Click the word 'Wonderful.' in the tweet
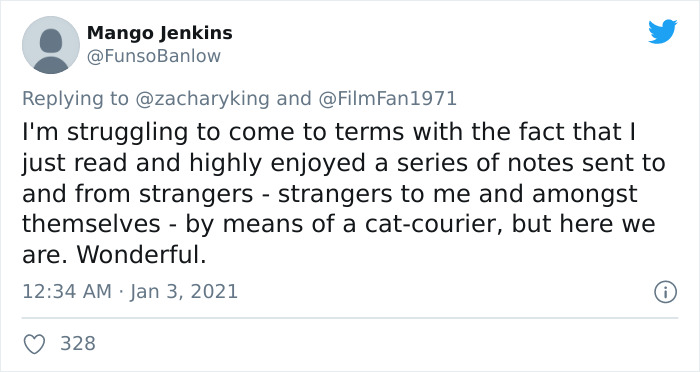The width and height of the screenshot is (700, 372). pyautogui.click(x=141, y=255)
